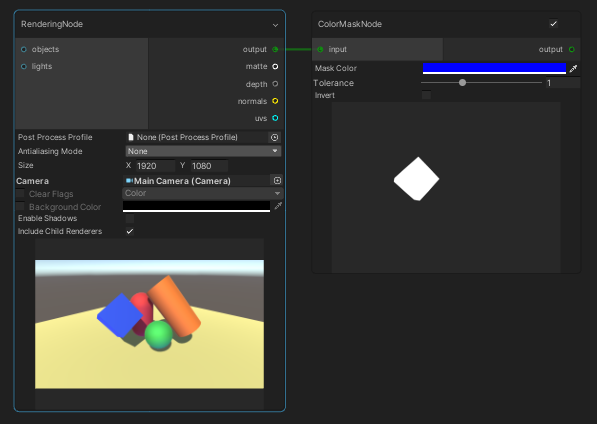Screen dimensions: 597x424
Task: Click the matte output port
Action: click(x=275, y=67)
